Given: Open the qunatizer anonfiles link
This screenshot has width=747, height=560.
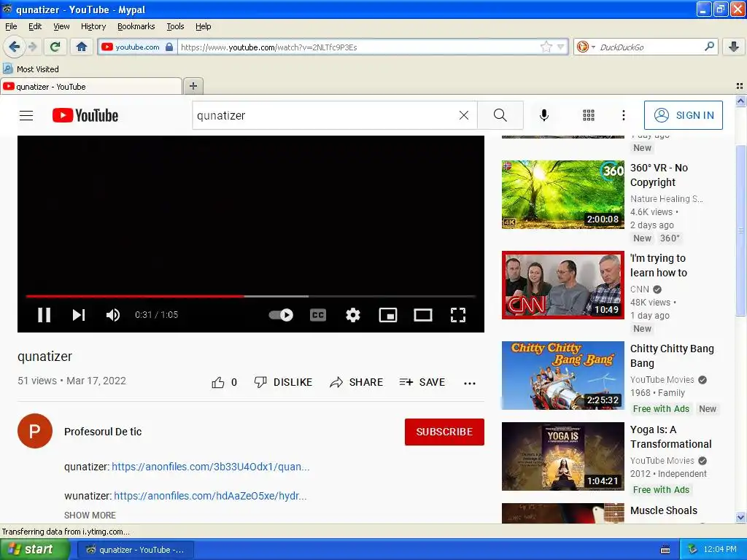Looking at the screenshot, I should [211, 467].
